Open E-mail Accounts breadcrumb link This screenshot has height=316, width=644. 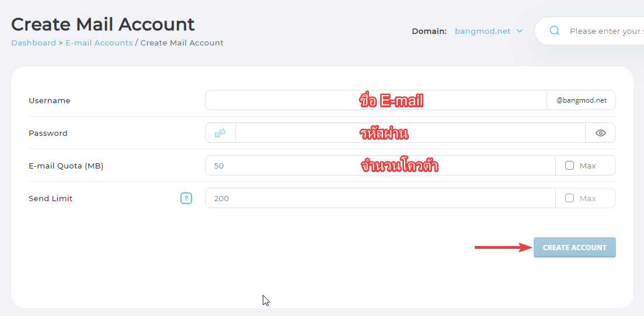[x=99, y=43]
